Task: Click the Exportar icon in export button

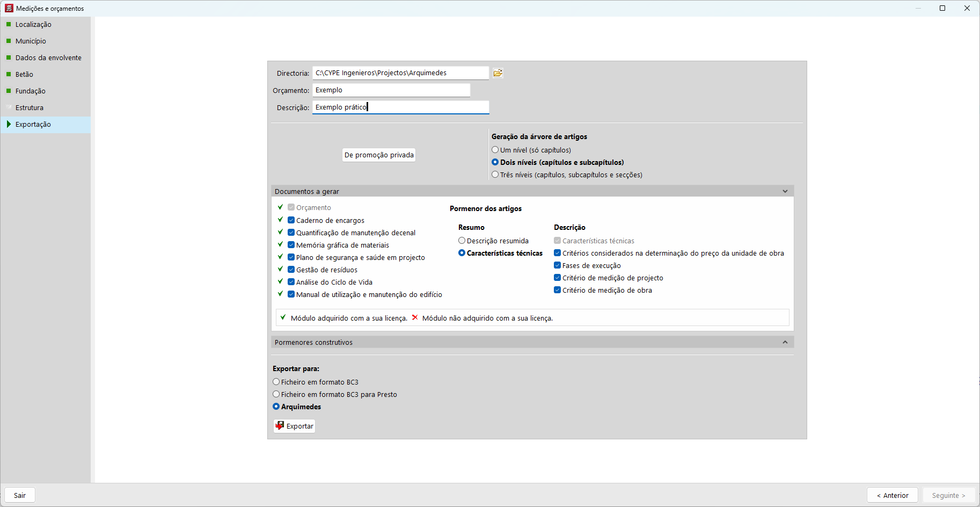Action: 280,426
